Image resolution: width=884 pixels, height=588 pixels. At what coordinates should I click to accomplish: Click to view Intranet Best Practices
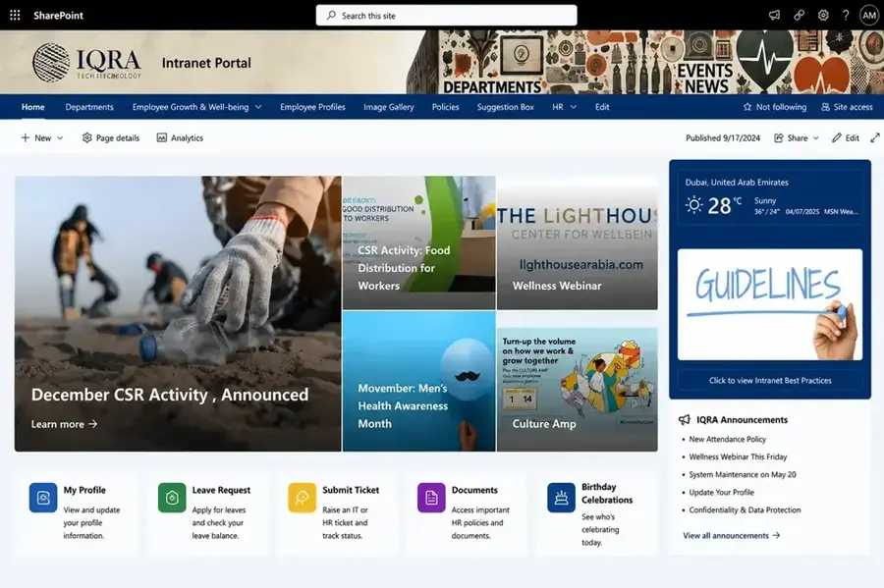(x=770, y=381)
